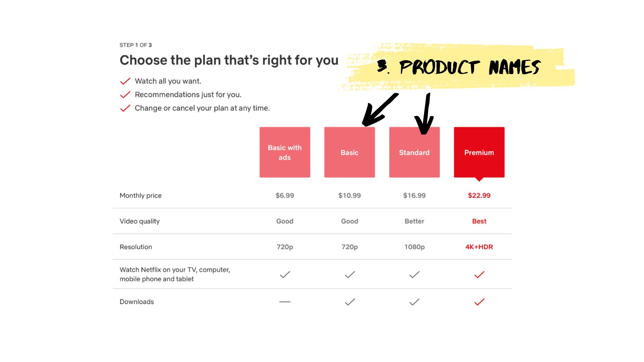
Task: Select the red Premium plan tile
Action: pos(479,153)
